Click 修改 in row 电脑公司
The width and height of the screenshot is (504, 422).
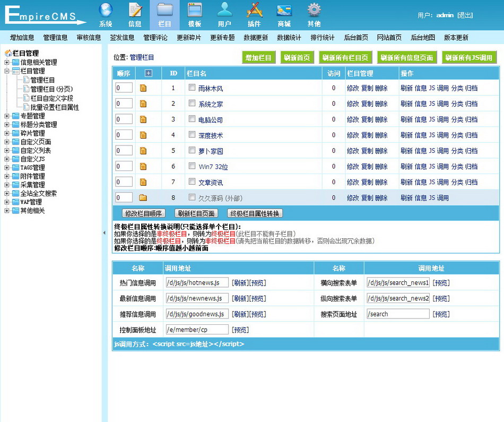(x=353, y=119)
